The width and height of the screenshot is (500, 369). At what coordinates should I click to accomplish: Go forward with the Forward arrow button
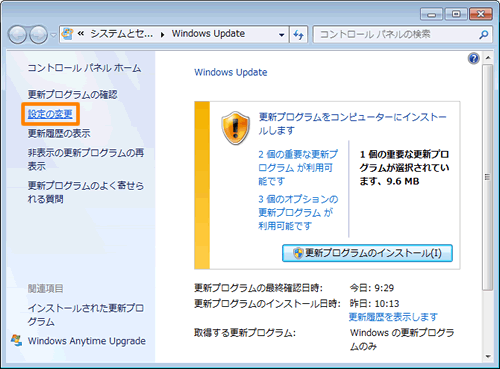click(x=39, y=35)
